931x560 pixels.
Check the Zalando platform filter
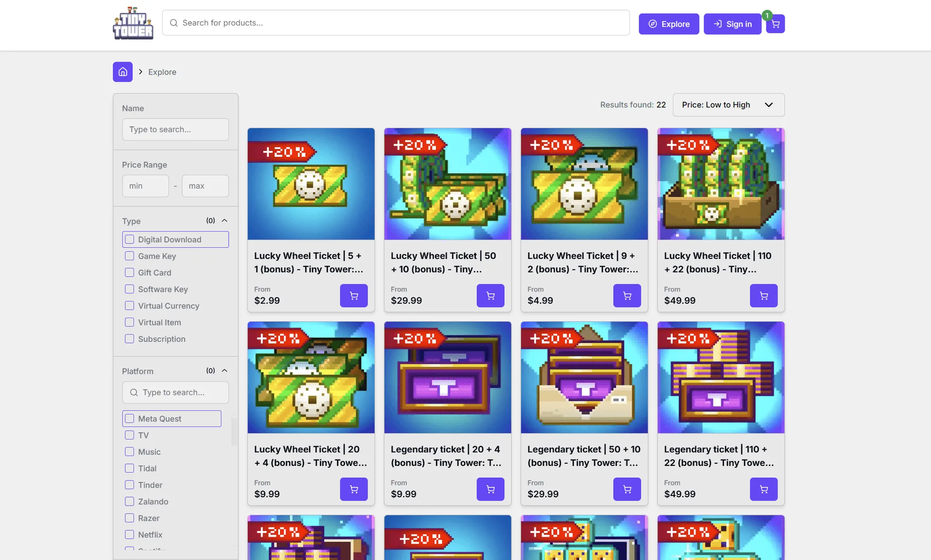click(130, 501)
